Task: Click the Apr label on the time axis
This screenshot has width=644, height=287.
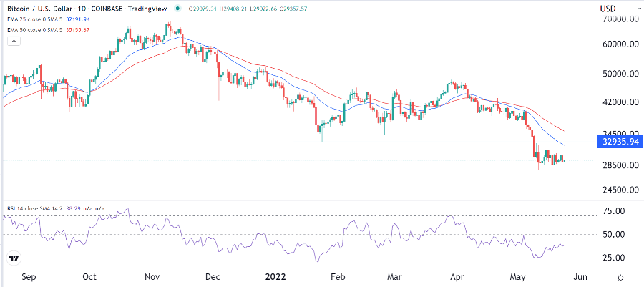Action: [x=456, y=277]
